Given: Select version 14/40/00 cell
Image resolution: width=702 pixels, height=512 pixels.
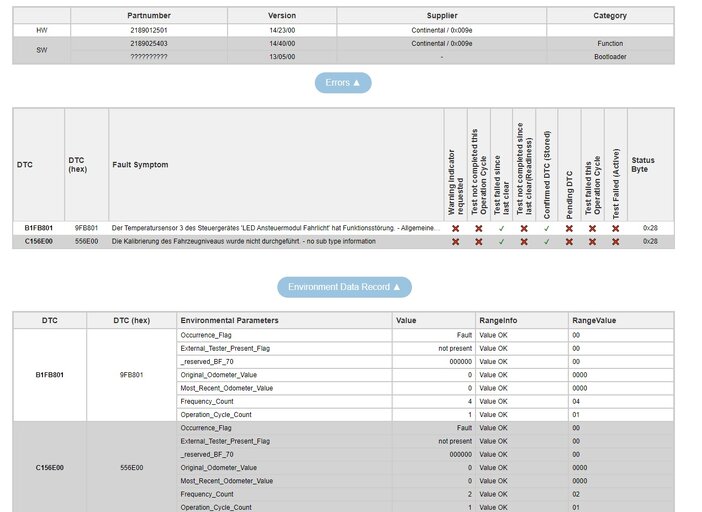Looking at the screenshot, I should 282,43.
